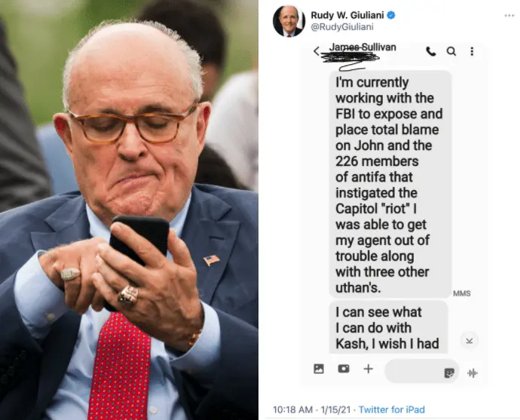Select the message beginning "I'm currently working"
The height and width of the screenshot is (420, 520).
point(390,184)
